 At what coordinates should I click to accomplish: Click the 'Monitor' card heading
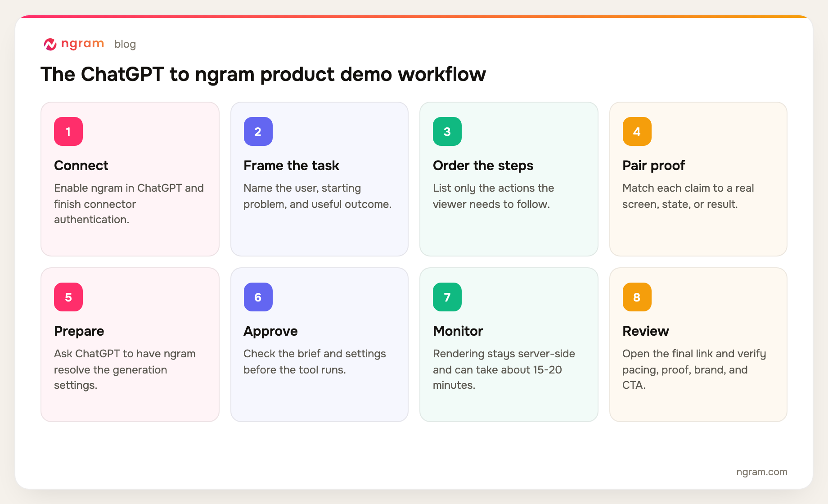point(458,331)
